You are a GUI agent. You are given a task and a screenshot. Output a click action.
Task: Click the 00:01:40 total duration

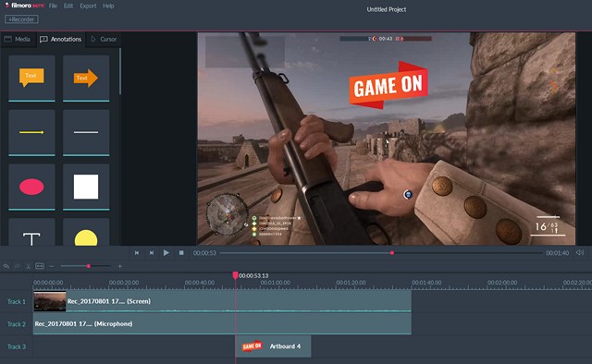[x=557, y=253]
